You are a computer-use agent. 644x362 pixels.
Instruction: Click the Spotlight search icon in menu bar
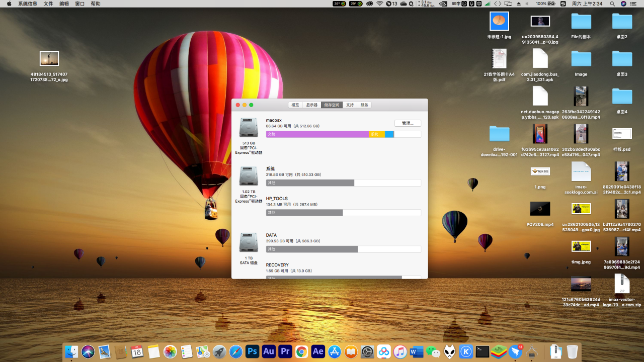612,4
